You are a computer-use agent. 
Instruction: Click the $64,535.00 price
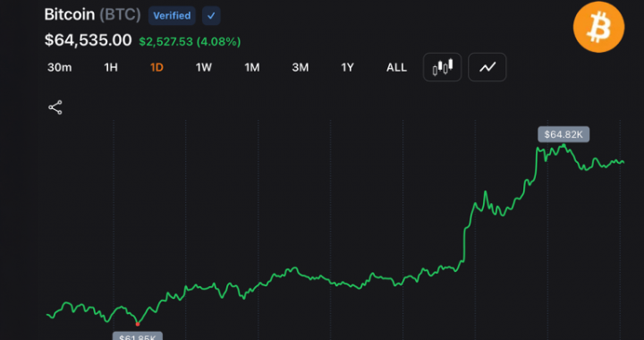(89, 40)
